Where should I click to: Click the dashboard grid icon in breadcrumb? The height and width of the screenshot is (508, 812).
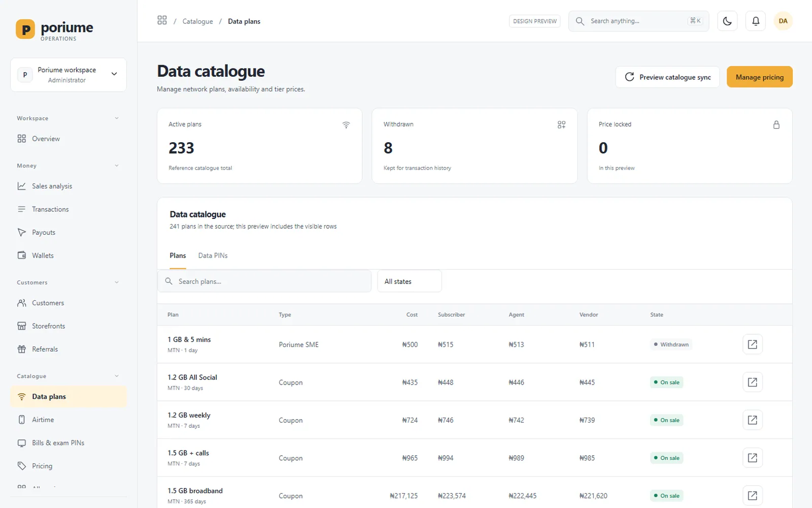(x=162, y=20)
